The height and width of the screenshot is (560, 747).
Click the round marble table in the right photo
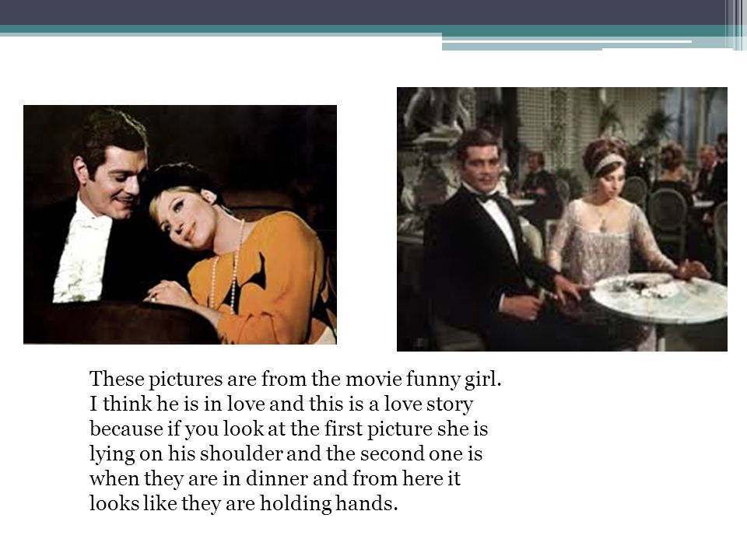pos(661,294)
